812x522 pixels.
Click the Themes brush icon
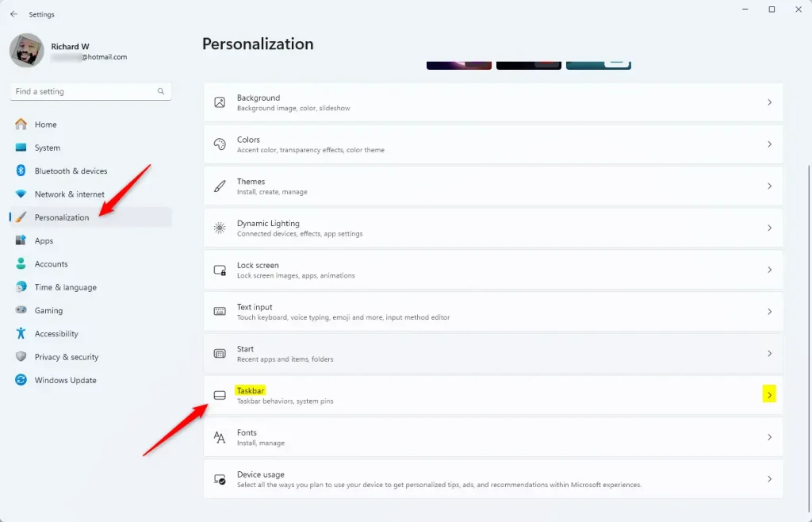point(220,186)
